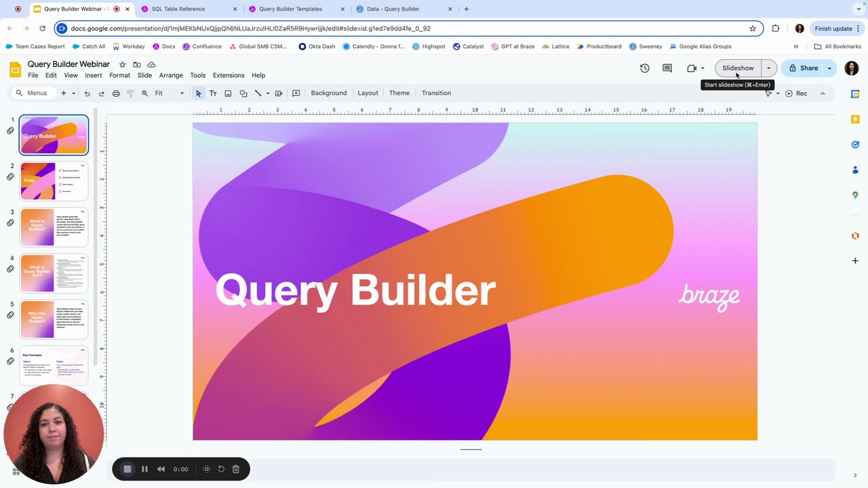The width and height of the screenshot is (868, 488).
Task: Insert an image from the toolbar
Action: point(228,93)
